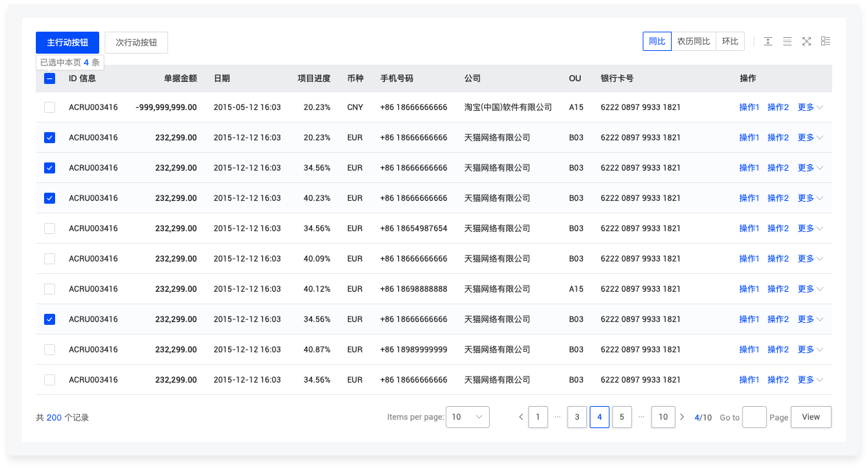Click phone number +86 18698888888

pyautogui.click(x=413, y=289)
